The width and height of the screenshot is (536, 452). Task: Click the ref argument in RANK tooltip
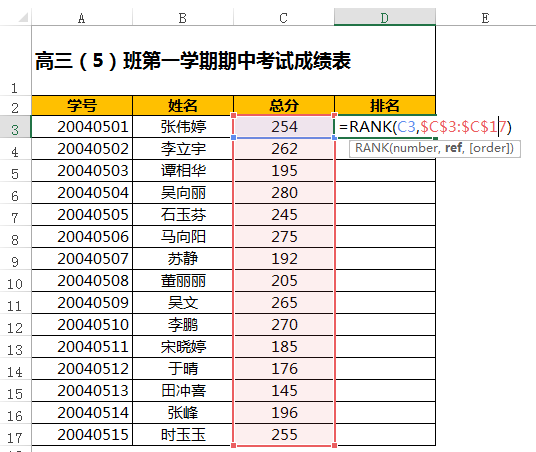453,148
